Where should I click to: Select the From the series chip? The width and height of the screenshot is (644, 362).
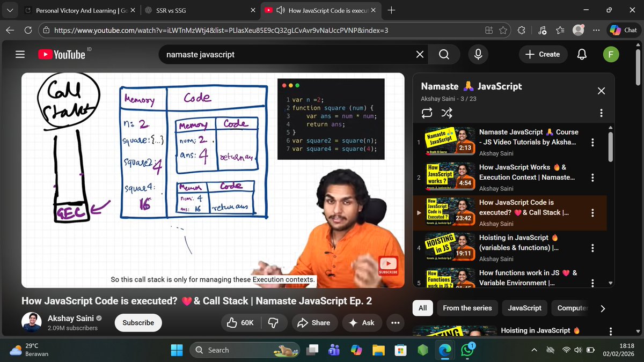pyautogui.click(x=467, y=308)
